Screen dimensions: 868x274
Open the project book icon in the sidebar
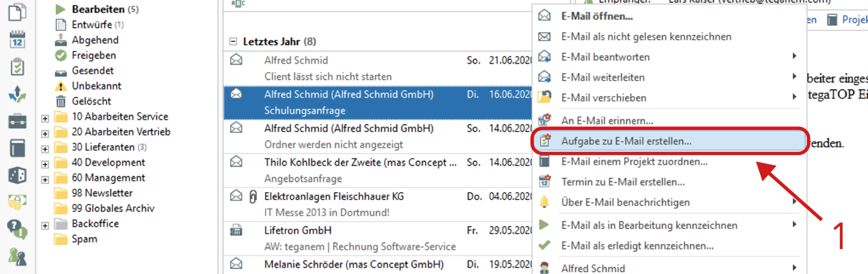tap(17, 148)
